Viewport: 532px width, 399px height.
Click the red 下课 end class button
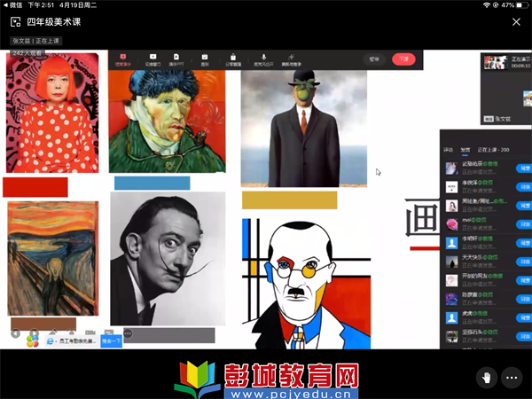pos(403,59)
